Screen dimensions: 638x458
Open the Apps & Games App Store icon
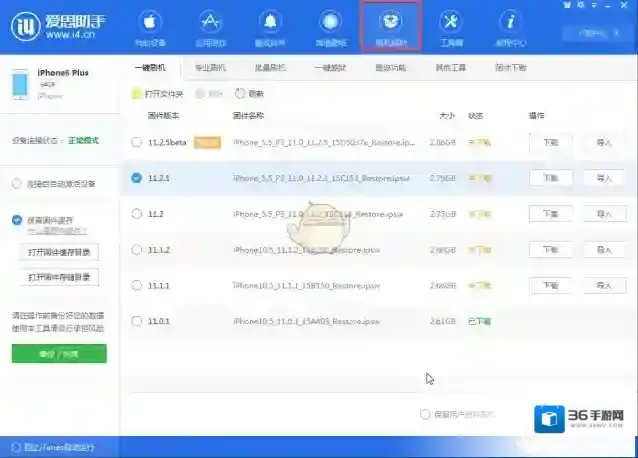coord(210,22)
